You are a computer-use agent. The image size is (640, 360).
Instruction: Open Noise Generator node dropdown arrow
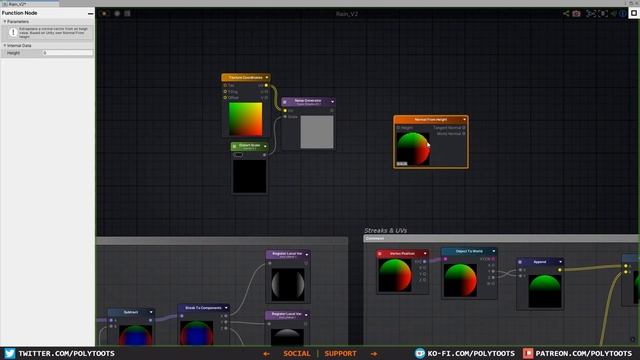(332, 102)
